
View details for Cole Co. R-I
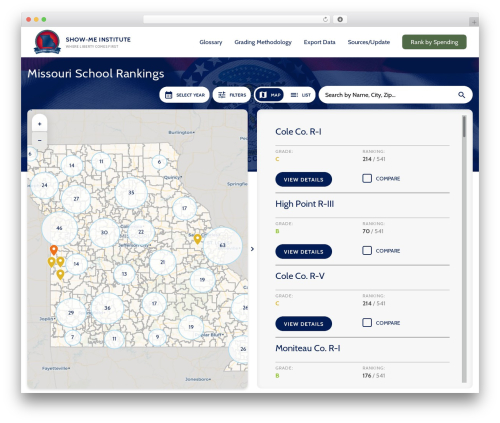(303, 179)
